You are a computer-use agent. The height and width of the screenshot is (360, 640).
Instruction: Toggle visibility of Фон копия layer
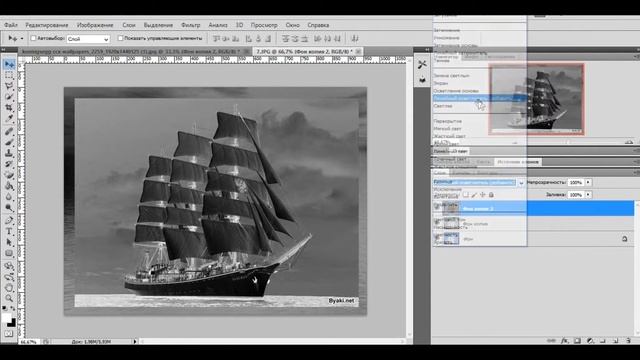(x=437, y=224)
